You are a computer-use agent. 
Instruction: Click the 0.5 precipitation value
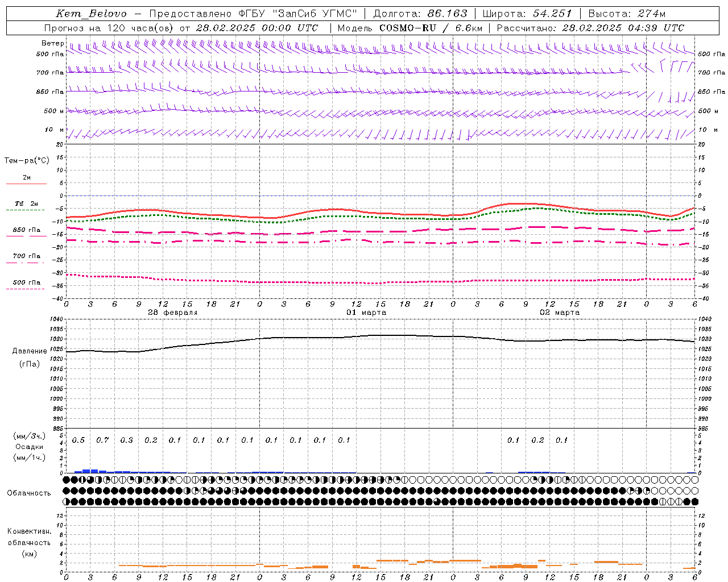(78, 440)
